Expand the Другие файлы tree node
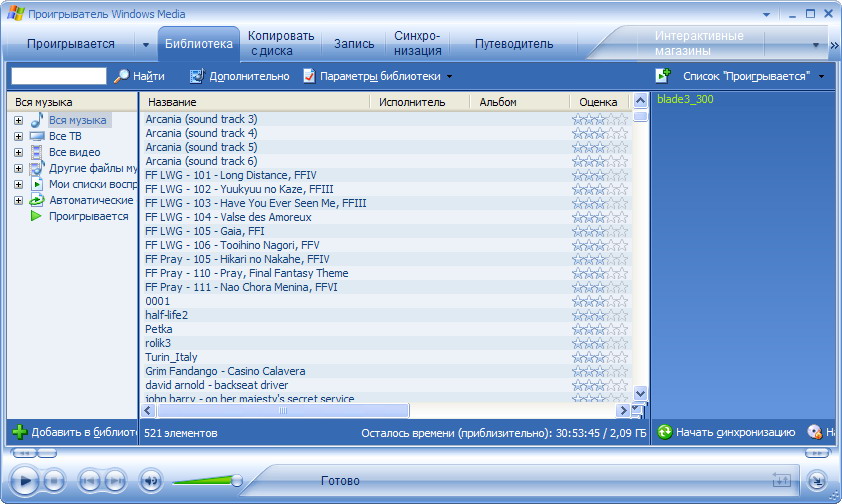The height and width of the screenshot is (504, 842). click(x=18, y=169)
